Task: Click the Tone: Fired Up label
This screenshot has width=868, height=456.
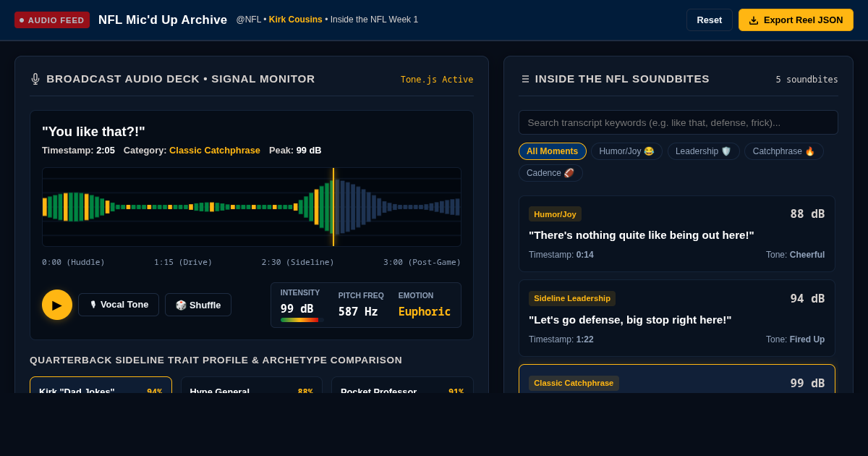Action: (x=795, y=339)
